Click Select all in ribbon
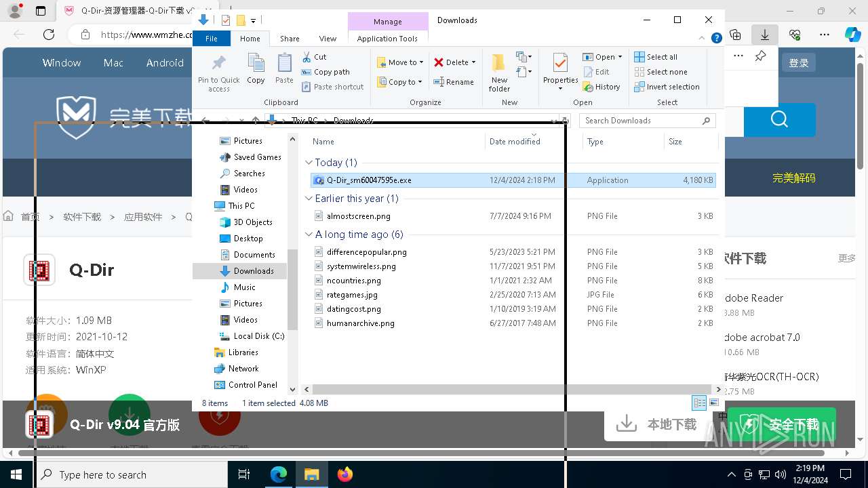 point(656,57)
